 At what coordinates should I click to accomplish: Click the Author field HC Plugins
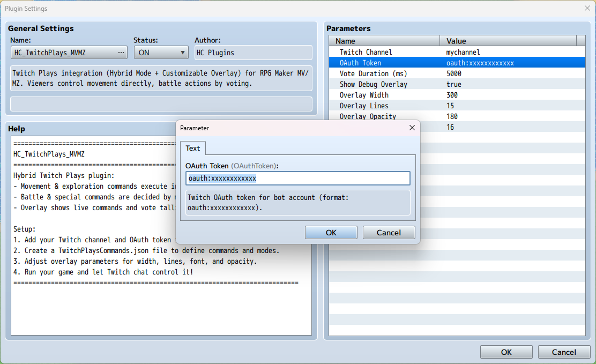tap(253, 53)
